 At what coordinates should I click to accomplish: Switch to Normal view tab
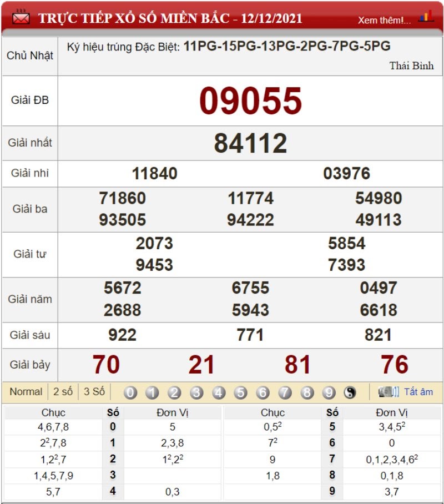(26, 392)
